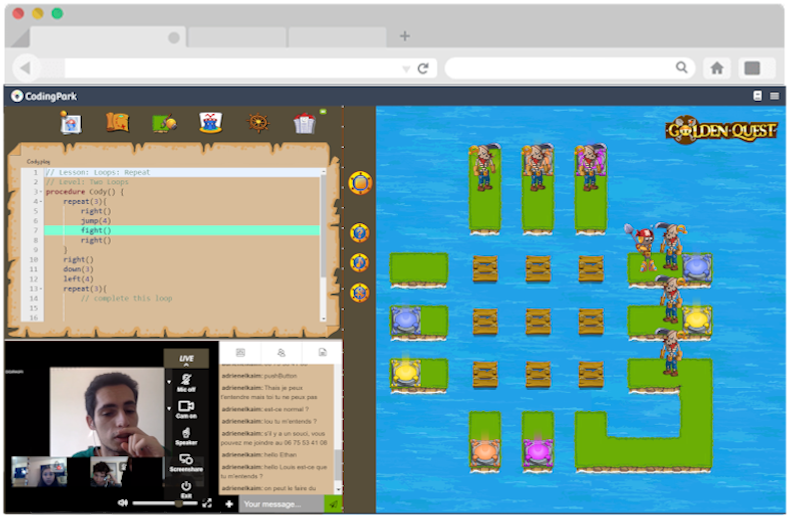Viewport: 790px width, 517px height.
Task: Switch to the third browser tab
Action: coord(338,37)
